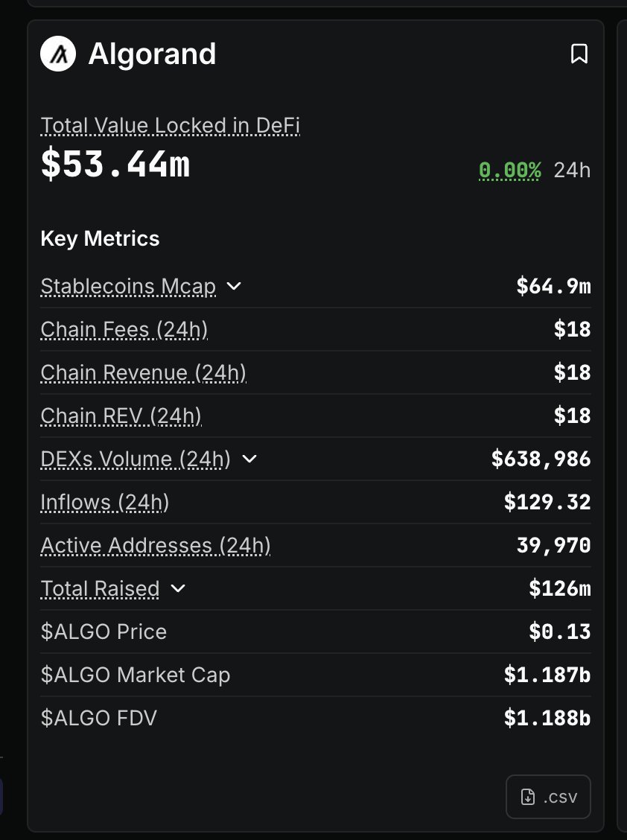The width and height of the screenshot is (627, 840).
Task: Click the Inflows (24h) label
Action: pos(105,503)
